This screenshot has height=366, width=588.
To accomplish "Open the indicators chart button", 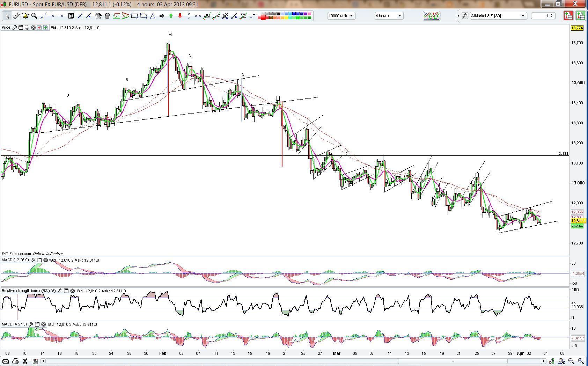I will click(431, 16).
